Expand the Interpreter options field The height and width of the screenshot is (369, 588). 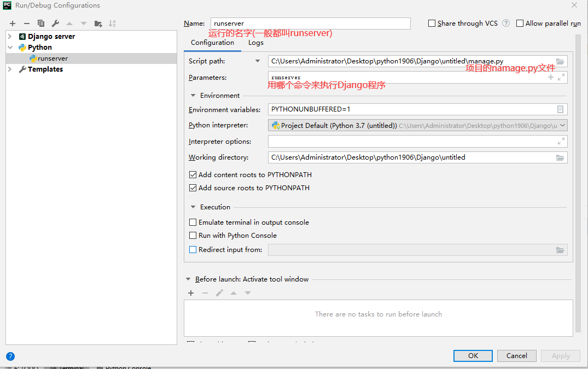tap(561, 141)
